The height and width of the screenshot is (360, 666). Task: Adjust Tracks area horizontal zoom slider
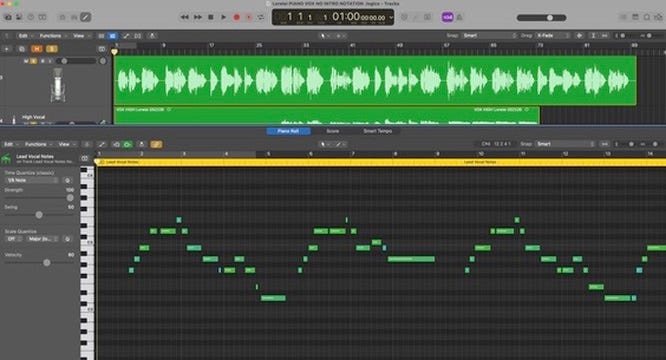coord(650,36)
